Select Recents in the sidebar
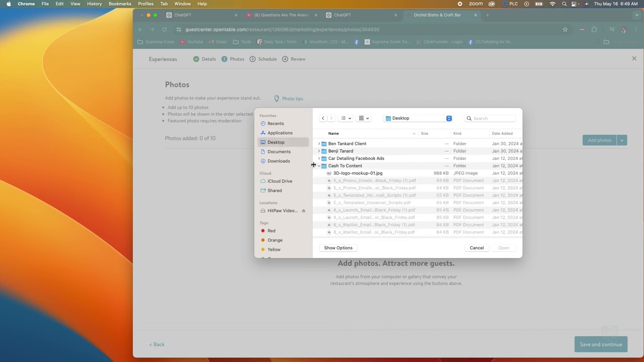The image size is (644, 362). tap(276, 124)
